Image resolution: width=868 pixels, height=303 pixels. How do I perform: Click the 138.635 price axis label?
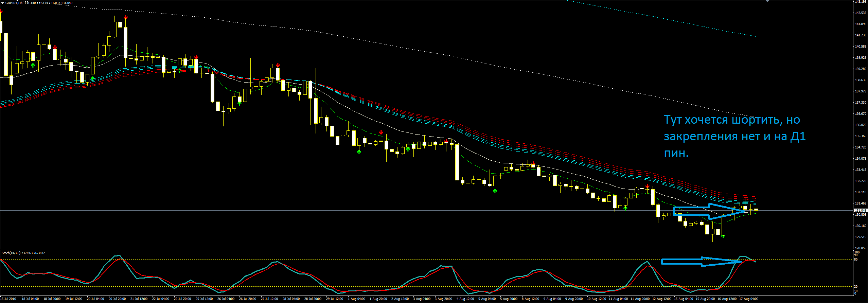[860, 80]
